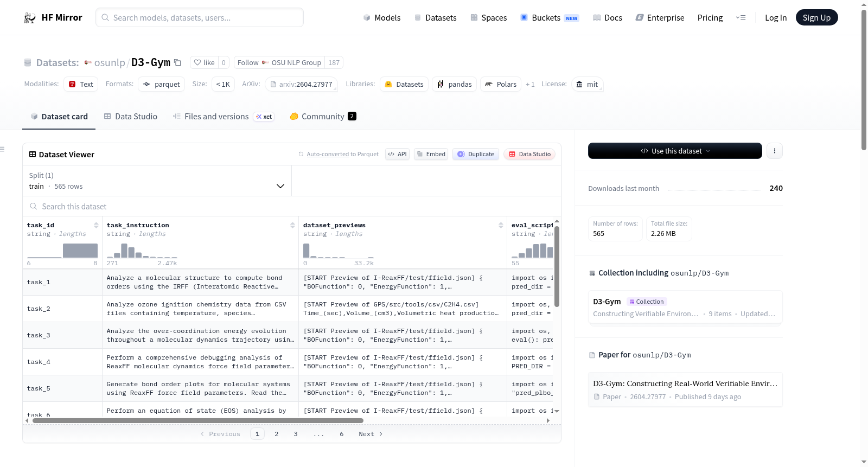Click the HF Mirror logo icon
Screen dimensions: 868x467
click(x=30, y=18)
